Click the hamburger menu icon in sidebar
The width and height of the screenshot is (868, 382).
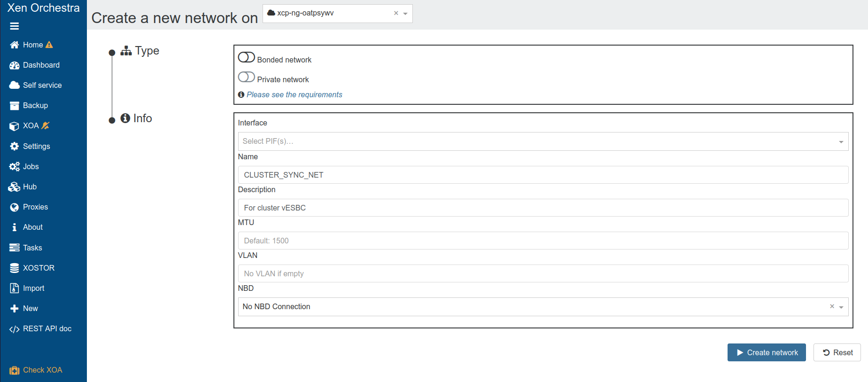click(x=15, y=26)
